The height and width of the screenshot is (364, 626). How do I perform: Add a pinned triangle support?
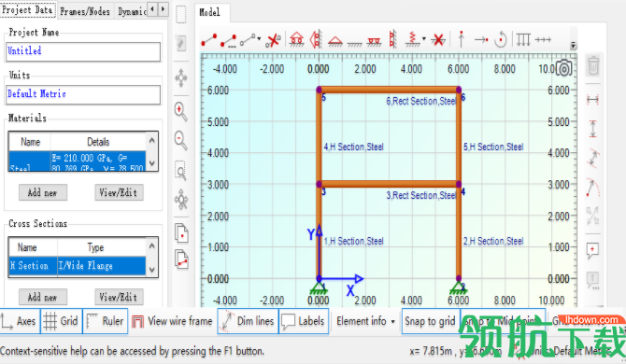[x=335, y=41]
